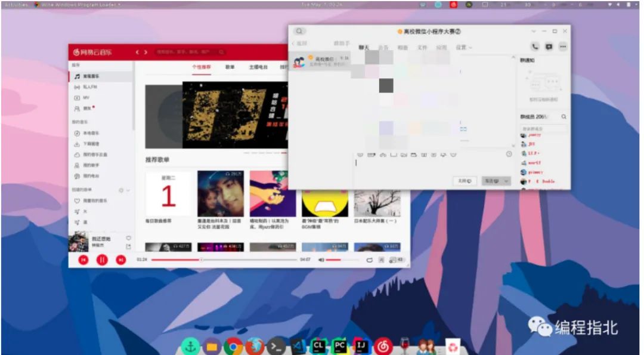
Task: Click the NetEase search magnifier icon
Action: (x=221, y=52)
